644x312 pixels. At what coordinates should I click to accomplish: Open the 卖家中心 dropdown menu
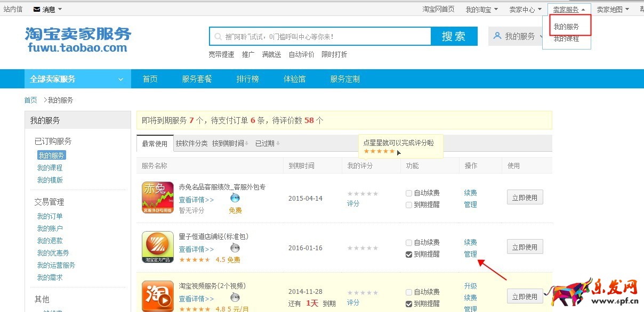click(x=525, y=9)
